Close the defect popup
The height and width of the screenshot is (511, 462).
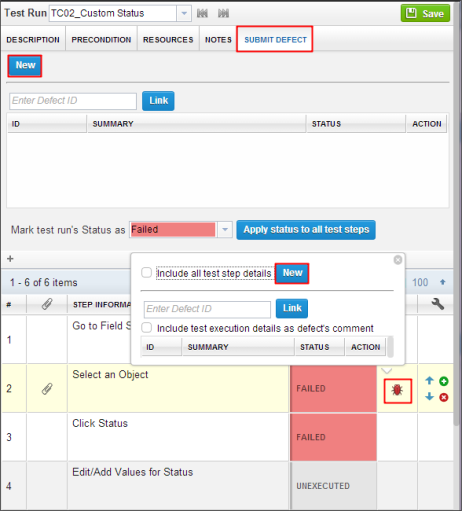click(x=398, y=260)
